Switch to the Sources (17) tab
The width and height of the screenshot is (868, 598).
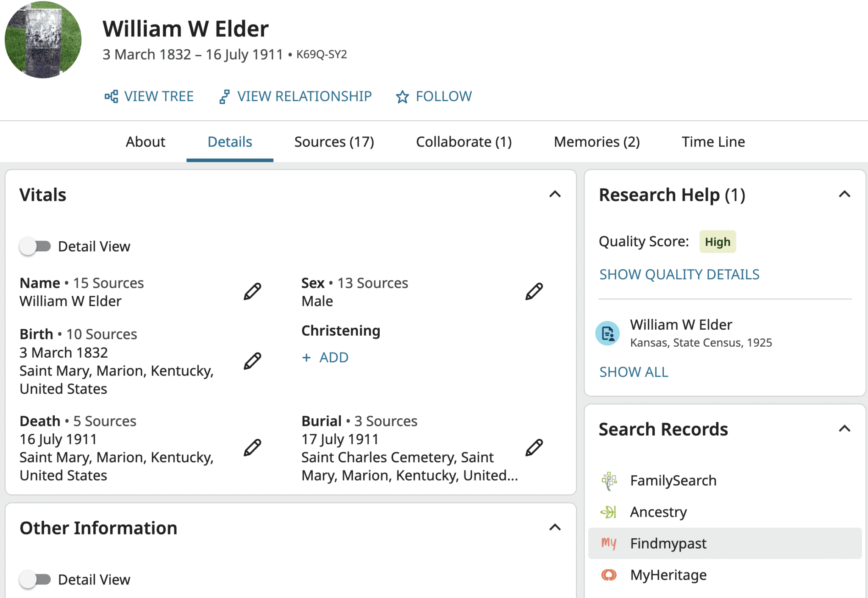[334, 142]
